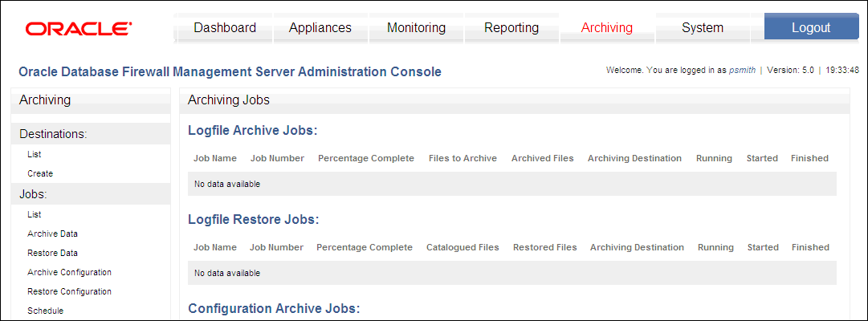Open the Reporting tab
The image size is (868, 321).
pyautogui.click(x=511, y=27)
